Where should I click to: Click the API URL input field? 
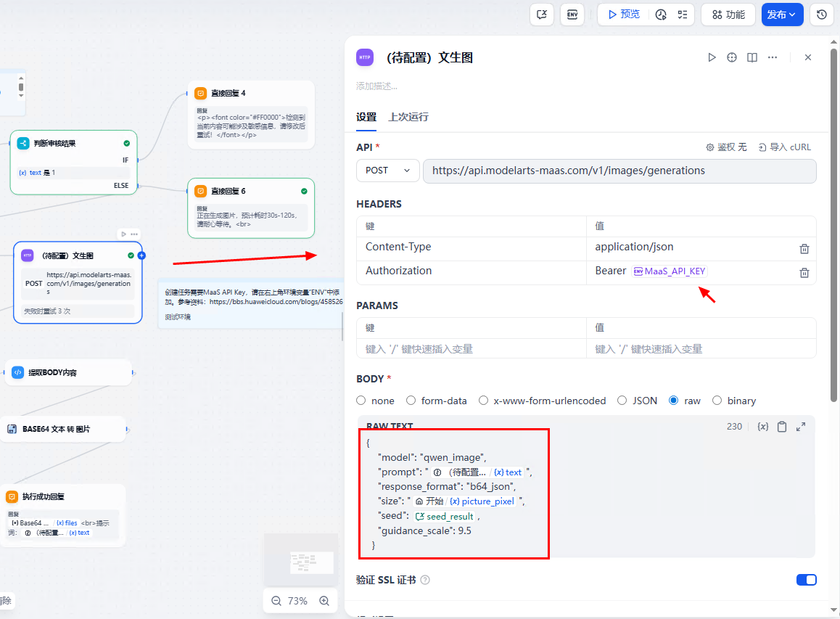click(x=619, y=171)
